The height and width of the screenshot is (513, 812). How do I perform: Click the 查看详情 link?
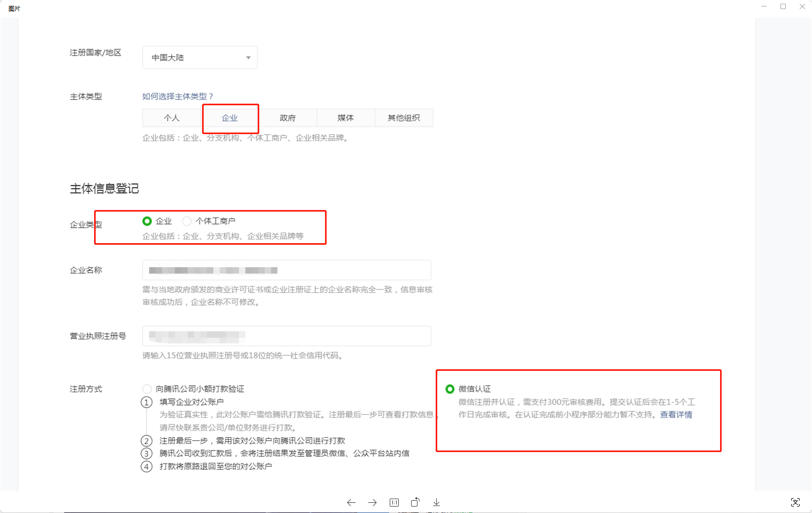pyautogui.click(x=676, y=415)
